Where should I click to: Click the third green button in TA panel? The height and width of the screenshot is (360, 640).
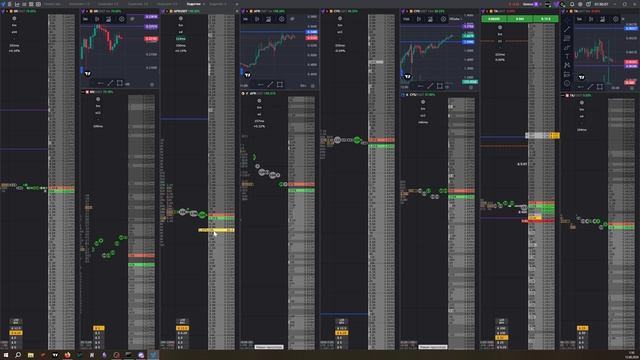[545, 19]
